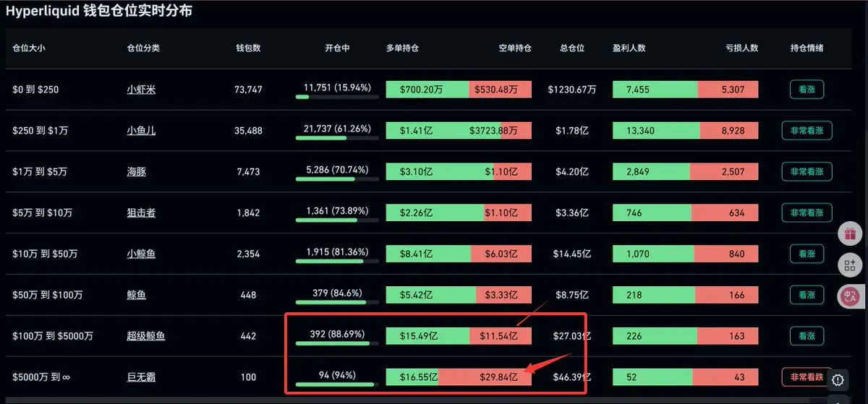Click the green $16.55亿 long bar

[x=412, y=377]
